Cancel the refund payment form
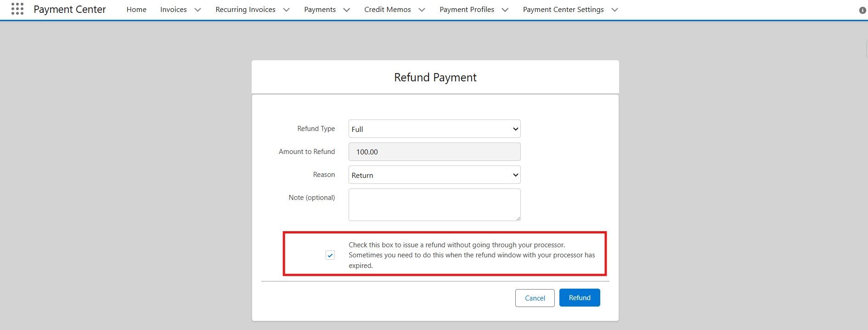Image resolution: width=868 pixels, height=330 pixels. click(x=535, y=298)
